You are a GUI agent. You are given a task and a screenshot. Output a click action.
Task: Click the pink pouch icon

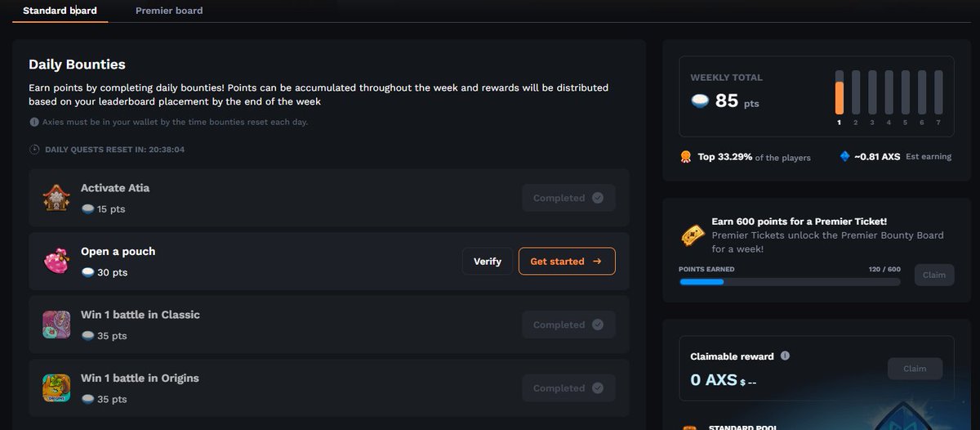tap(56, 261)
